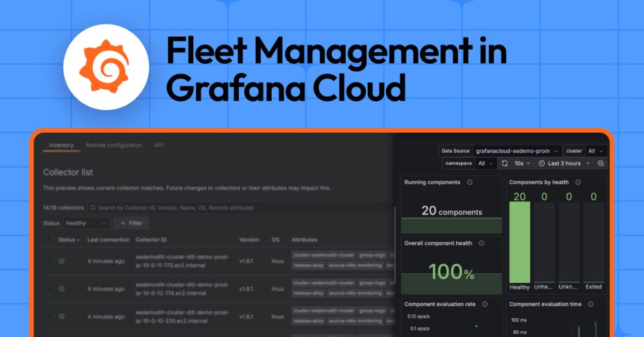Open the Status Healthy filter dropdown
Image resolution: width=644 pixels, height=337 pixels.
[86, 223]
